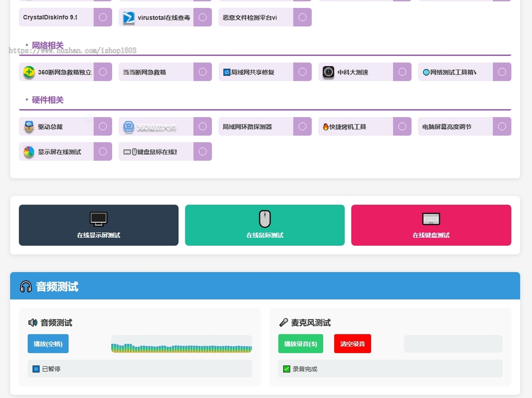This screenshot has height=398, width=532.
Task: Click the 网络相关 section heading
Action: tap(47, 45)
